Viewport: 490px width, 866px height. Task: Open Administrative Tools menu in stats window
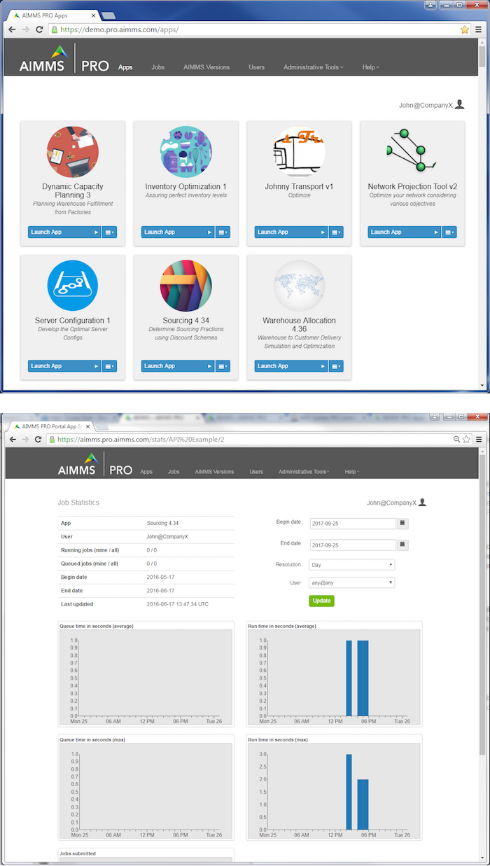[x=304, y=472]
